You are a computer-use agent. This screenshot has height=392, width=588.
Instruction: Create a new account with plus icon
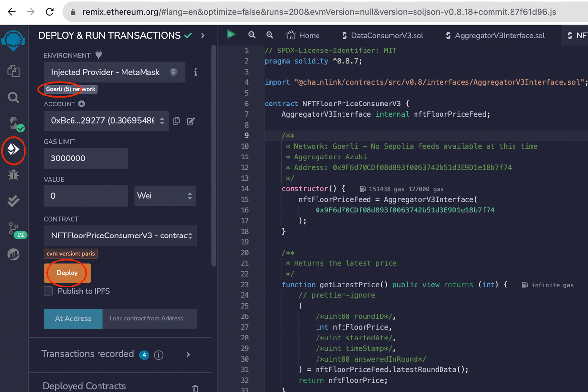click(81, 104)
